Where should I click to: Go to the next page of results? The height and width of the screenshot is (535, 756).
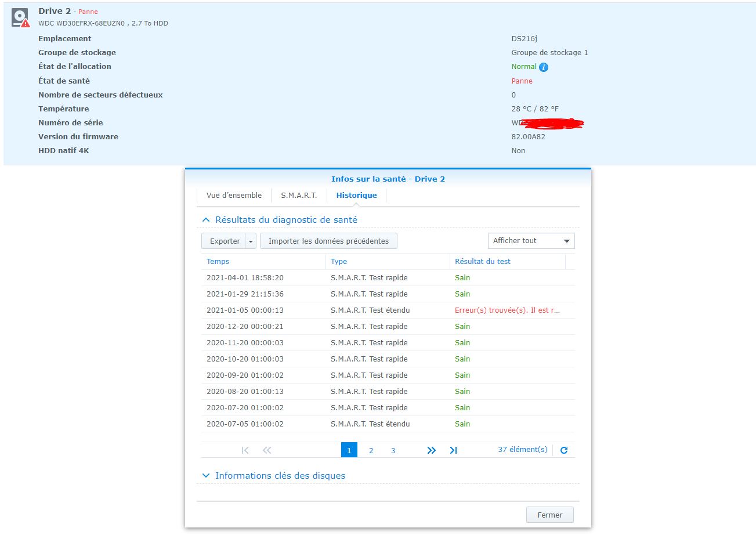(431, 450)
